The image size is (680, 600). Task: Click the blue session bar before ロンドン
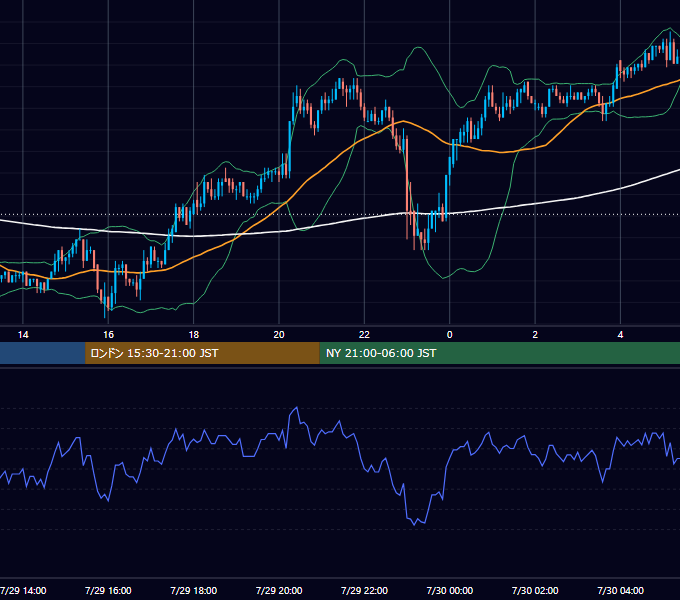pyautogui.click(x=42, y=353)
